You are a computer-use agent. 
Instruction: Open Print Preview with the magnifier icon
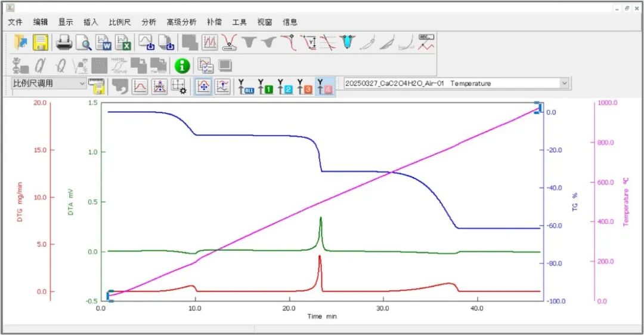click(84, 42)
